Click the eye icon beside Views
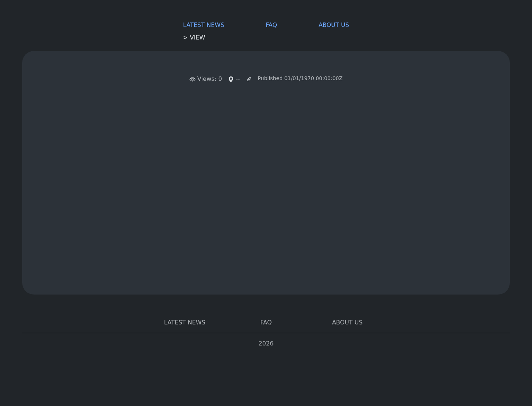 (x=192, y=79)
